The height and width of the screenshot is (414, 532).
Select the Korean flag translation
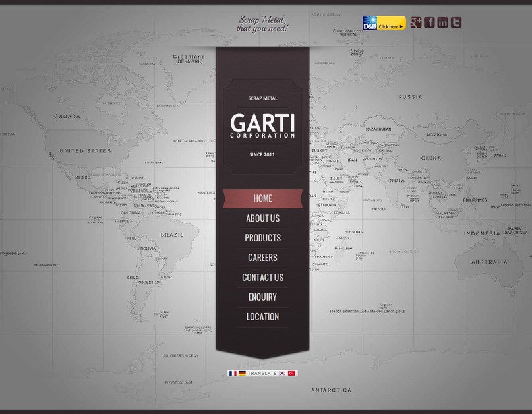pyautogui.click(x=282, y=373)
